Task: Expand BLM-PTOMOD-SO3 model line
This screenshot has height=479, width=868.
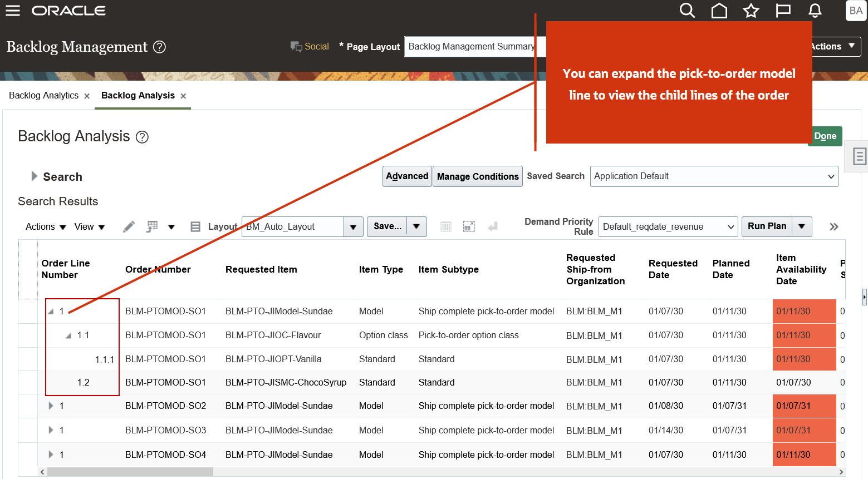Action: pos(51,430)
